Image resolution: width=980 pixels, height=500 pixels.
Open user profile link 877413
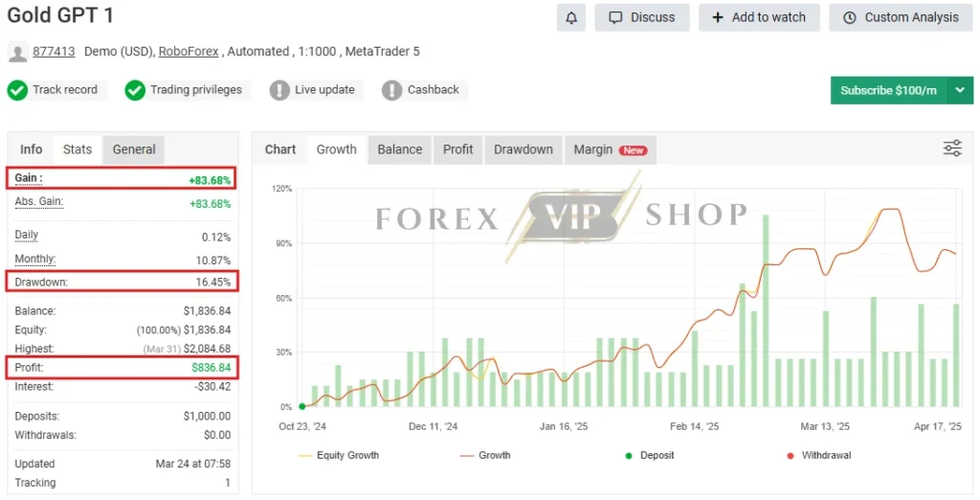[54, 52]
